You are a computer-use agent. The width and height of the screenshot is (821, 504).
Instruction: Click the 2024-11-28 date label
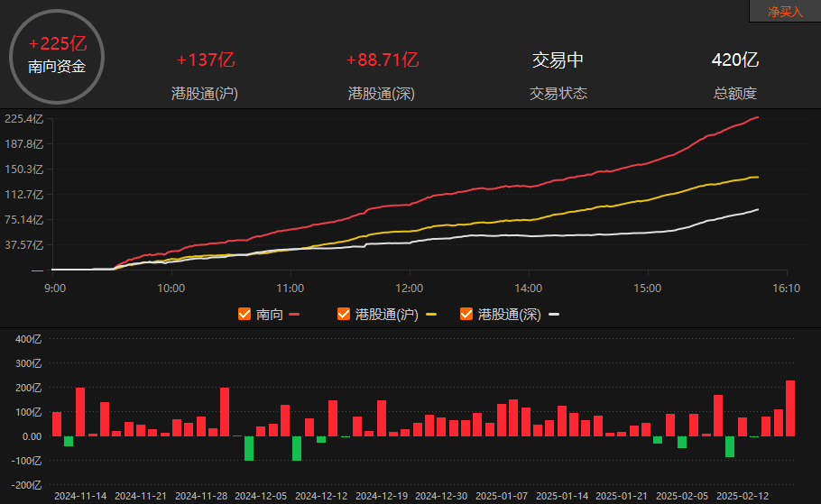pos(201,496)
